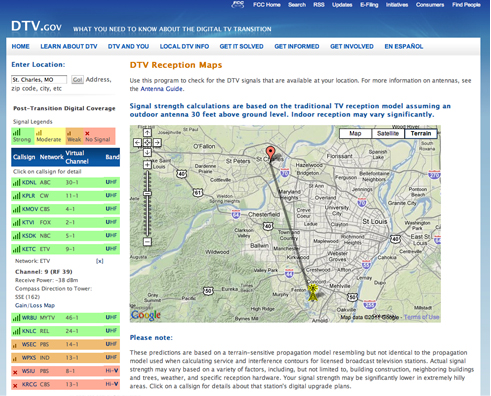Recenter map with the center pan icon
This screenshot has height=396, width=491.
[147, 143]
